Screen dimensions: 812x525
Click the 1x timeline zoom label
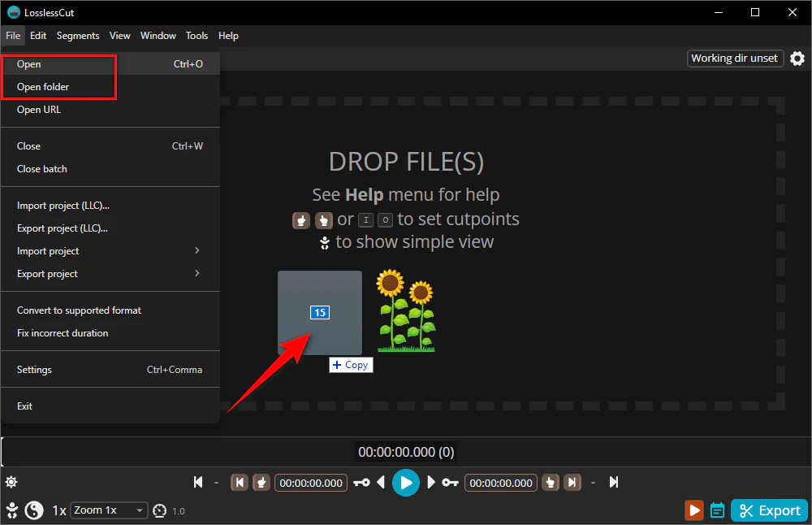pyautogui.click(x=59, y=511)
